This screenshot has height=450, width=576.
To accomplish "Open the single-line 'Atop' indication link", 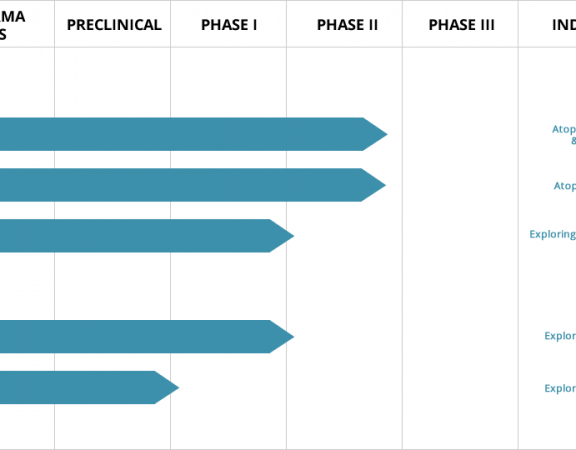I will click(x=565, y=186).
